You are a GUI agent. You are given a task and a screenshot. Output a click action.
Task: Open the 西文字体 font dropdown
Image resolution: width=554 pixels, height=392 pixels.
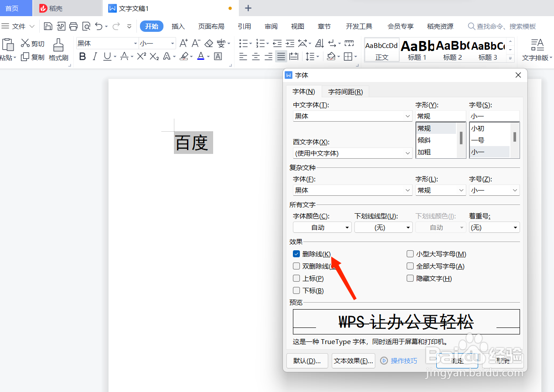408,153
